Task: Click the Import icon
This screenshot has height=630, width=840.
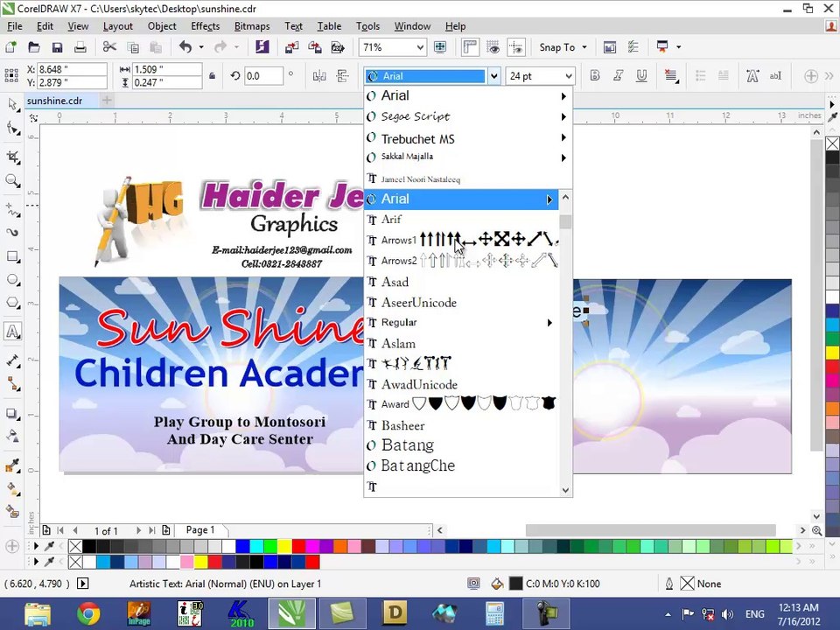Action: (x=292, y=47)
